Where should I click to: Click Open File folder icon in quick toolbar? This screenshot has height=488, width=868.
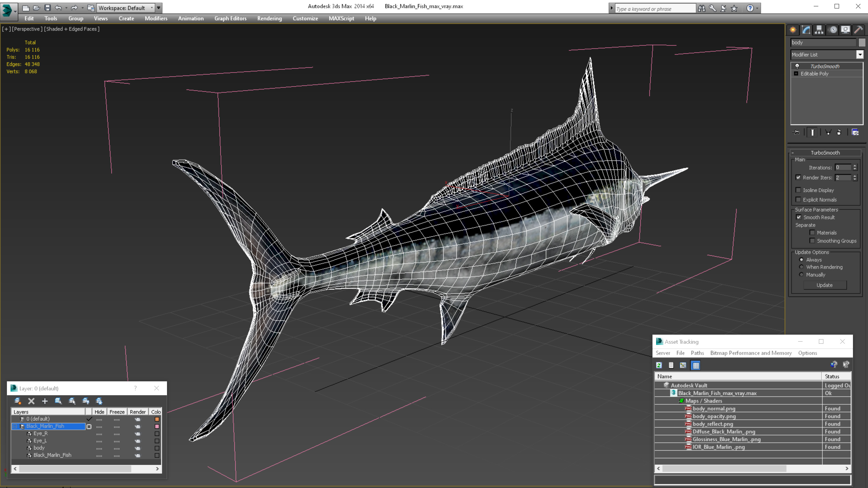click(37, 8)
